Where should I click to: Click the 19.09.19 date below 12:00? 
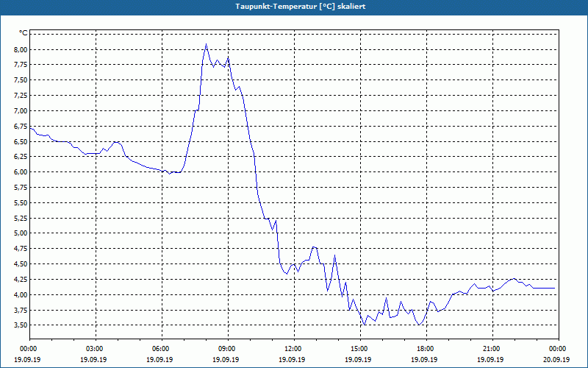[292, 359]
